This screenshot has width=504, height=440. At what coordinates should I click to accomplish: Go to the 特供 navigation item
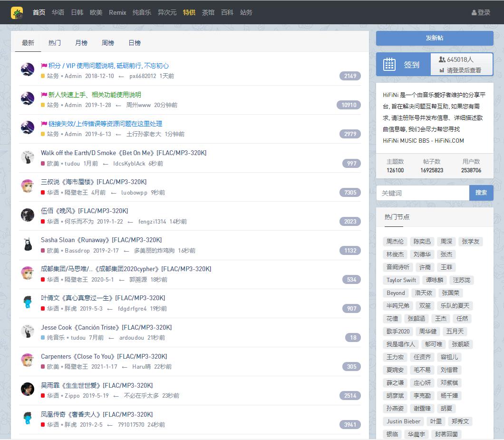coord(189,12)
